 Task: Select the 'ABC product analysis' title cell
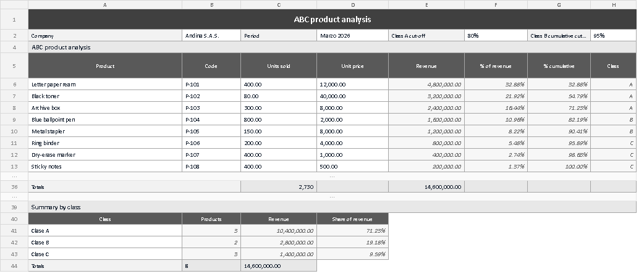click(x=333, y=19)
